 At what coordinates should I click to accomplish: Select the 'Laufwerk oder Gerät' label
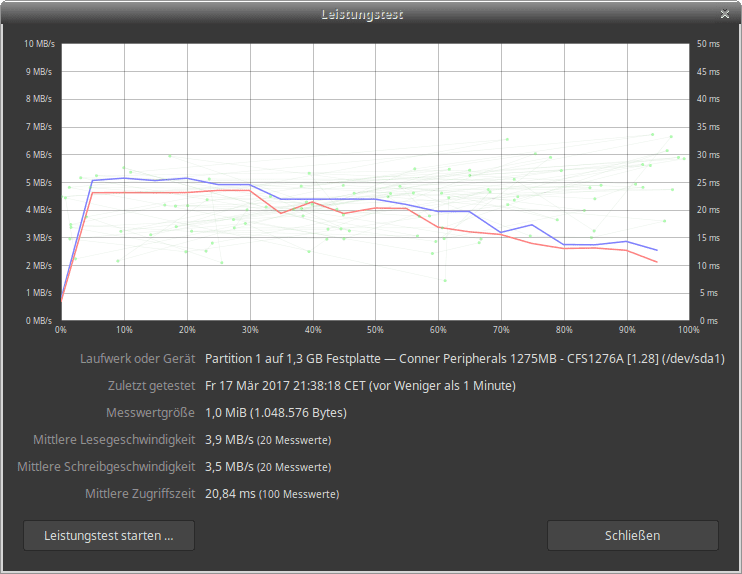click(x=137, y=359)
